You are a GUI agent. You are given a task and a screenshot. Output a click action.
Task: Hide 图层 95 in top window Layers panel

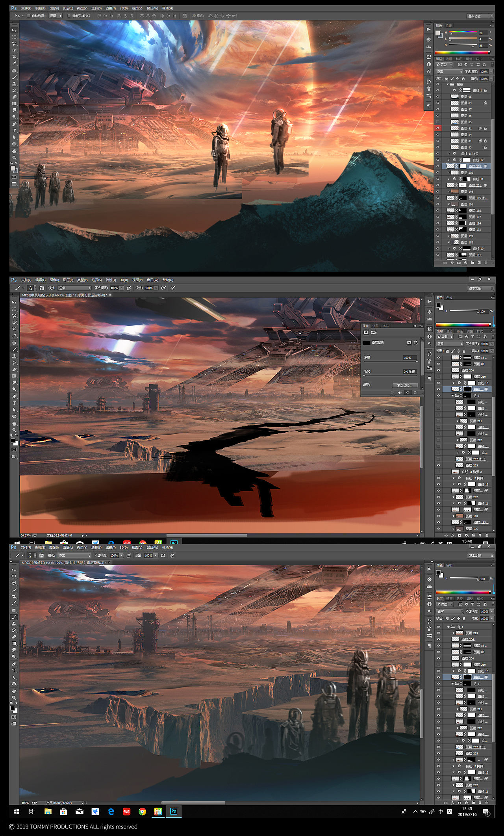pyautogui.click(x=437, y=97)
